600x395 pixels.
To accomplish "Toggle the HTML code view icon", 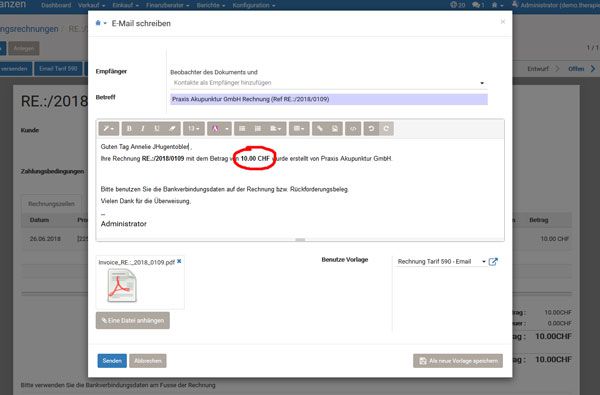I will point(353,129).
